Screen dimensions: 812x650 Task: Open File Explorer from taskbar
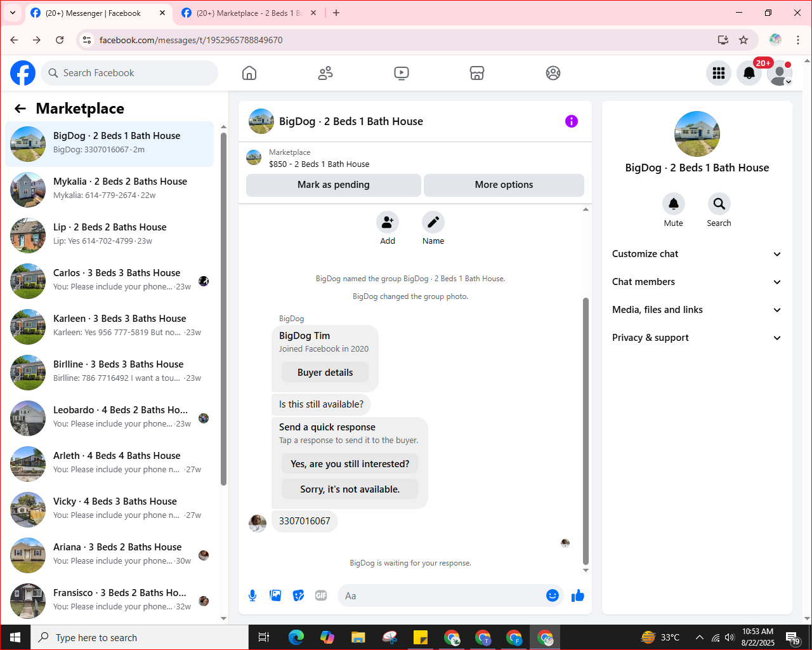coord(358,637)
